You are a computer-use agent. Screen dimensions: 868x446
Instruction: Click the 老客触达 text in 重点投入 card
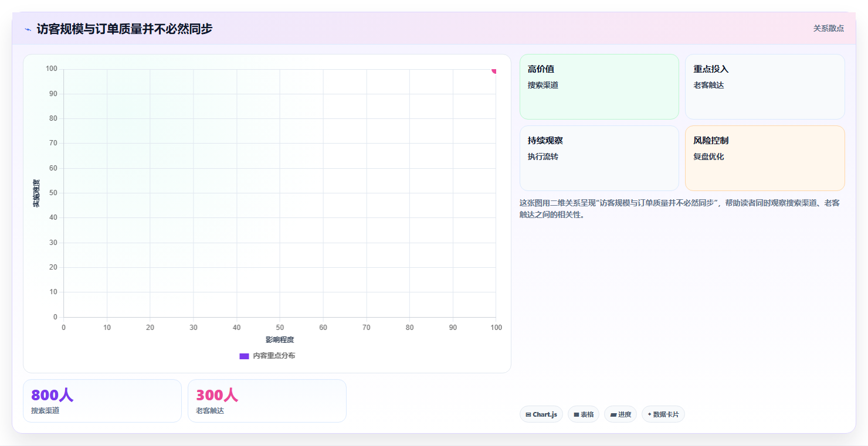coord(708,85)
